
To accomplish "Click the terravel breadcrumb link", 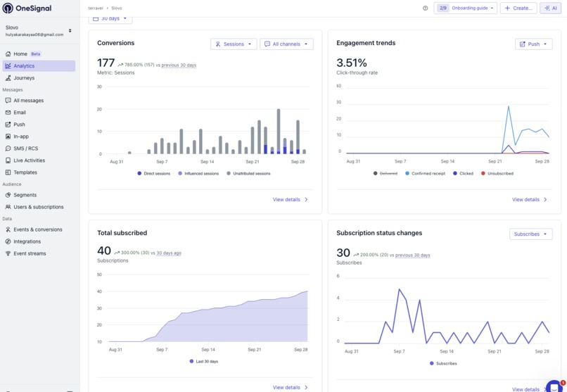I will pos(96,8).
